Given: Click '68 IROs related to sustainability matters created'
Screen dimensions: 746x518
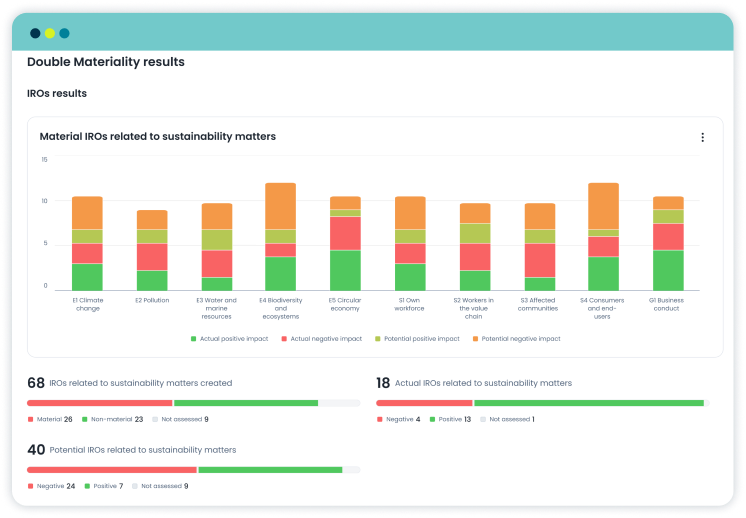Looking at the screenshot, I should click(130, 383).
